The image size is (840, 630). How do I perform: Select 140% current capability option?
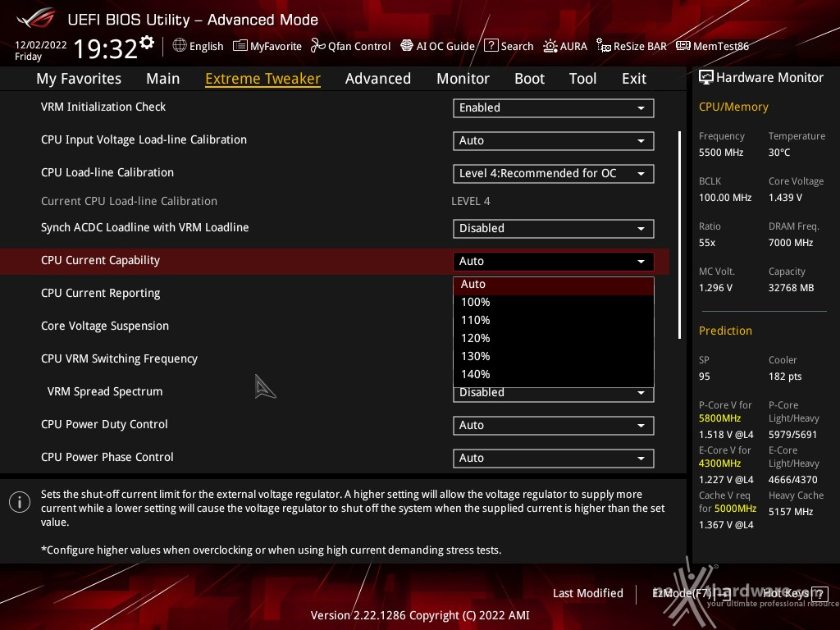coord(554,374)
